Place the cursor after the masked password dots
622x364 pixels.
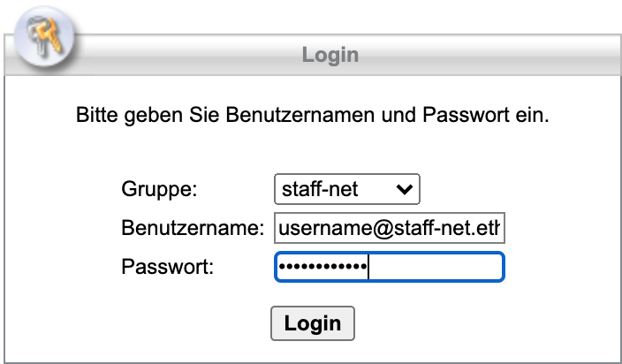tap(368, 267)
